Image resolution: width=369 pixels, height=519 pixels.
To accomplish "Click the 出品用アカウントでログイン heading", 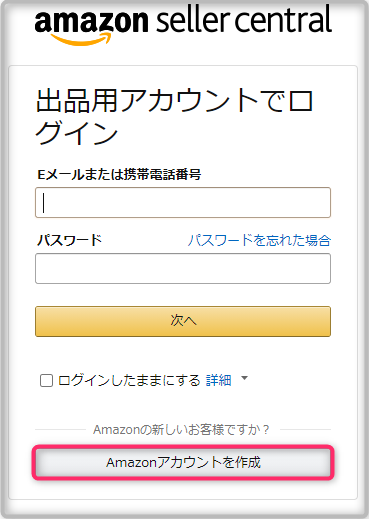I will click(x=174, y=117).
